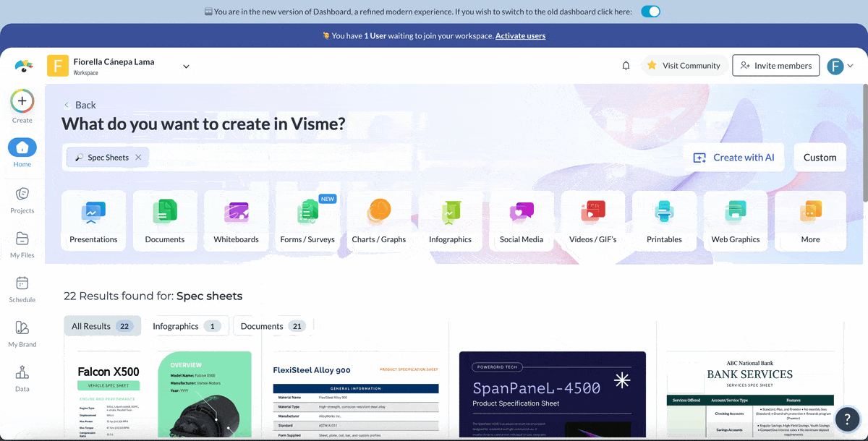The width and height of the screenshot is (868, 441).
Task: Open the user avatar account menu
Action: click(840, 66)
